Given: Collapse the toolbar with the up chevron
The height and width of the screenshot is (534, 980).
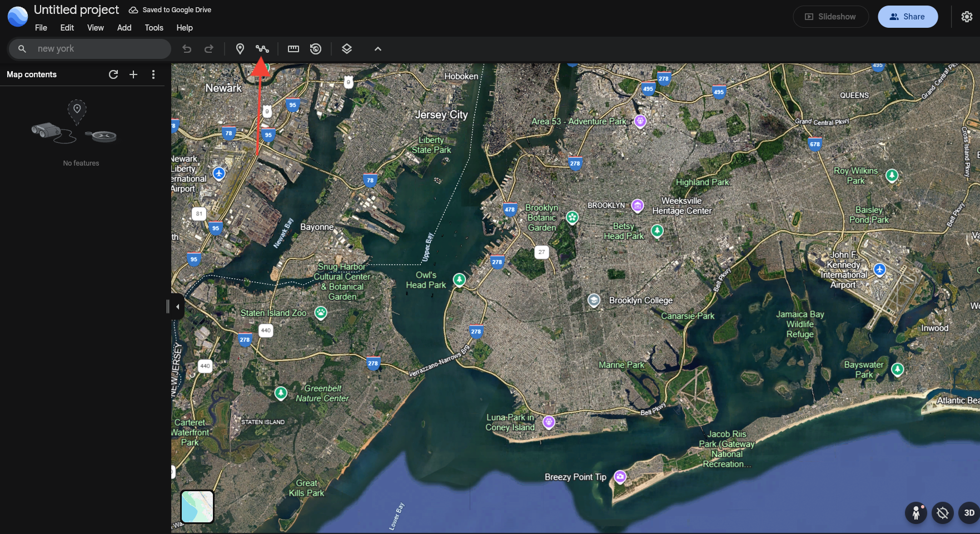Looking at the screenshot, I should coord(378,49).
